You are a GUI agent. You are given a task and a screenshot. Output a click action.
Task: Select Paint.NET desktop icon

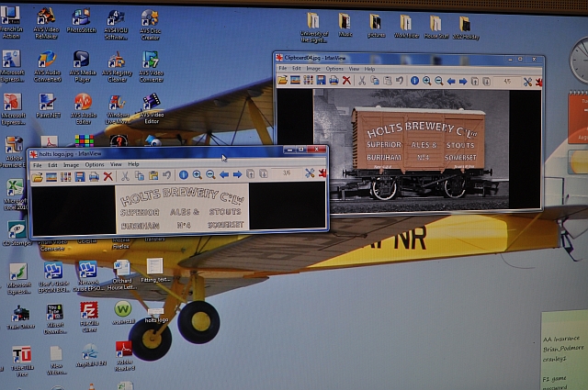pyautogui.click(x=48, y=106)
